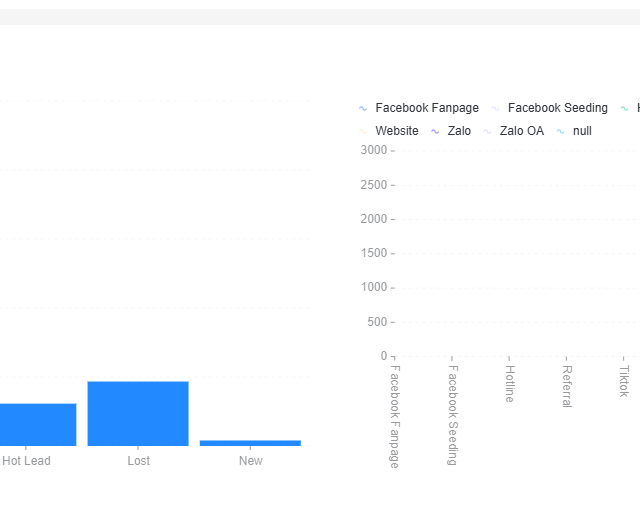Click the Zalo OA legend line icon

pos(487,131)
